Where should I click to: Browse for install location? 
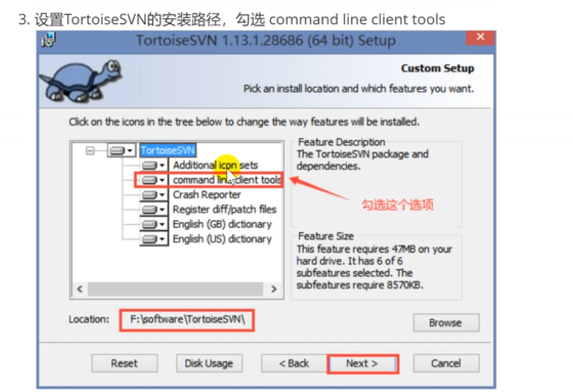click(x=446, y=322)
